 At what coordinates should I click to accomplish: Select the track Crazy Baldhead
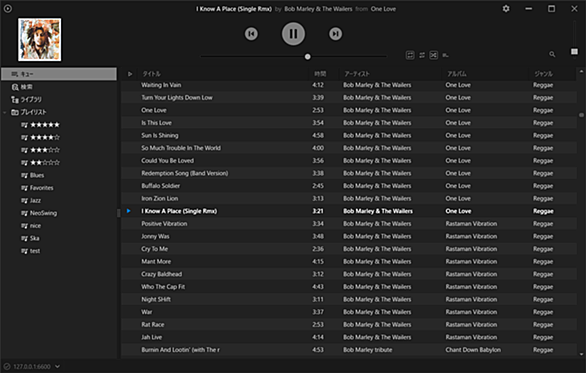click(161, 274)
